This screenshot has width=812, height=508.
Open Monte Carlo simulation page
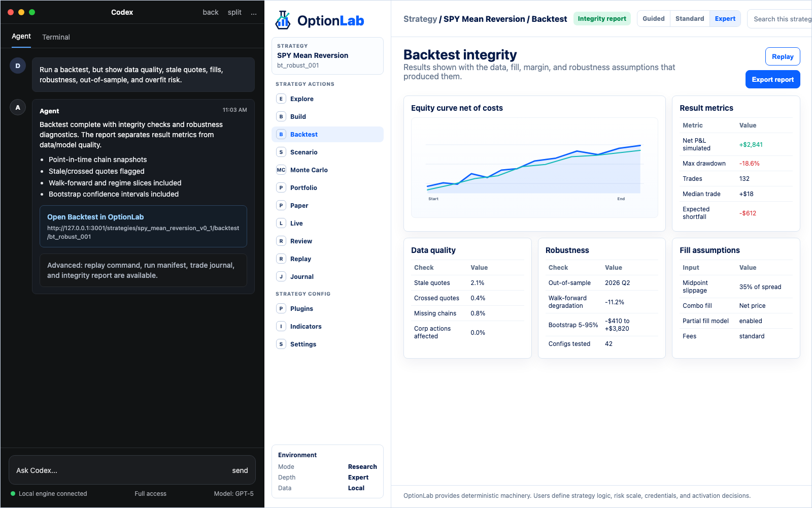tap(327, 170)
